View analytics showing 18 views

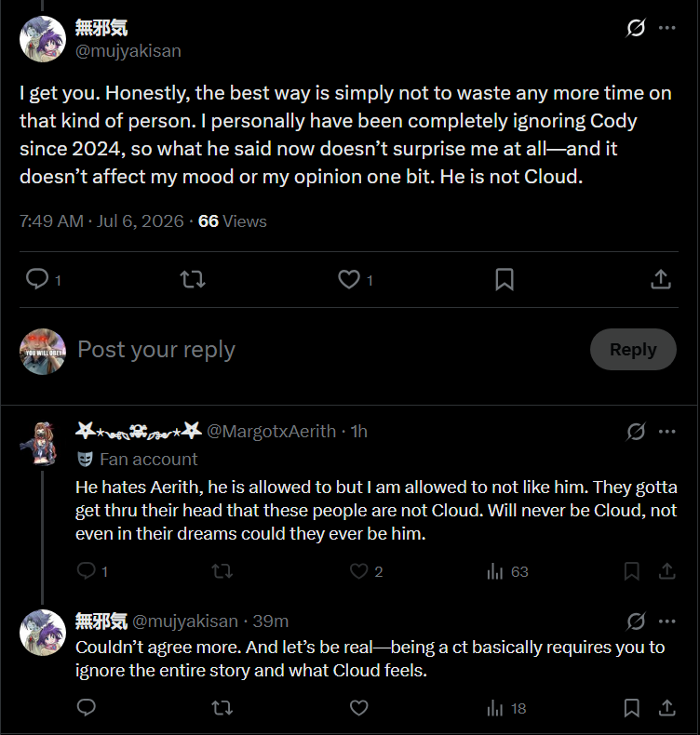[x=506, y=708]
